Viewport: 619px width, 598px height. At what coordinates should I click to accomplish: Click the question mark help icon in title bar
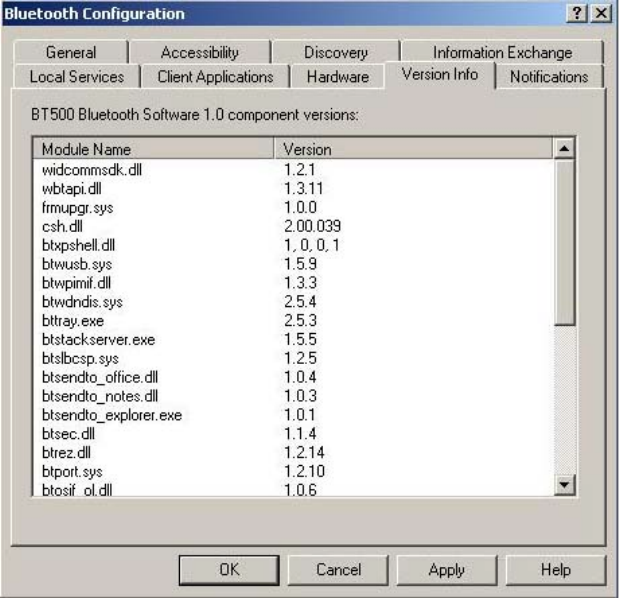(577, 13)
